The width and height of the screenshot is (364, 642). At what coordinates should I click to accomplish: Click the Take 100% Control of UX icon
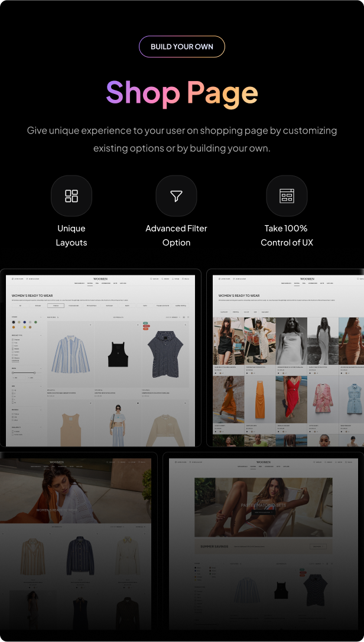(287, 196)
